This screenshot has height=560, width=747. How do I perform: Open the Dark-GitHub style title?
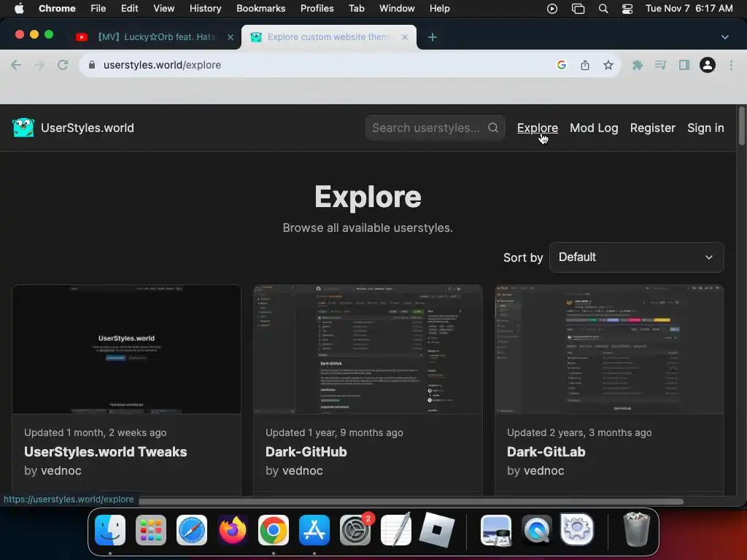306,451
